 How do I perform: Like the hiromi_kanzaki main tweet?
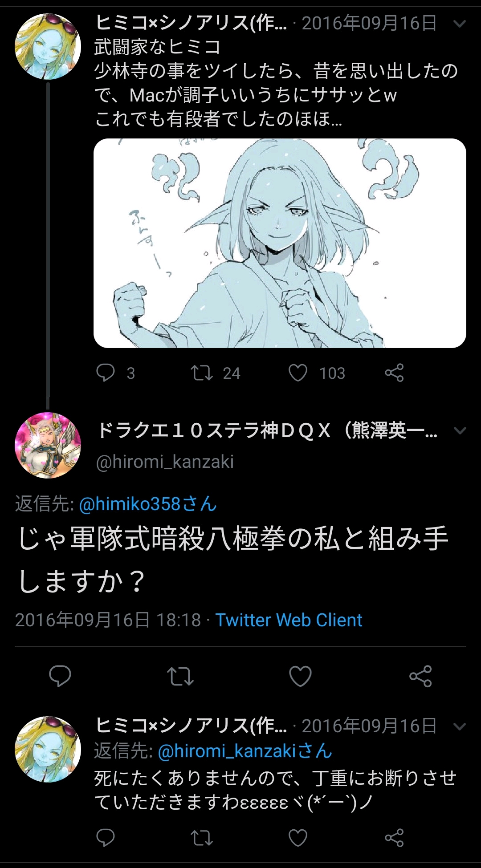(x=301, y=676)
